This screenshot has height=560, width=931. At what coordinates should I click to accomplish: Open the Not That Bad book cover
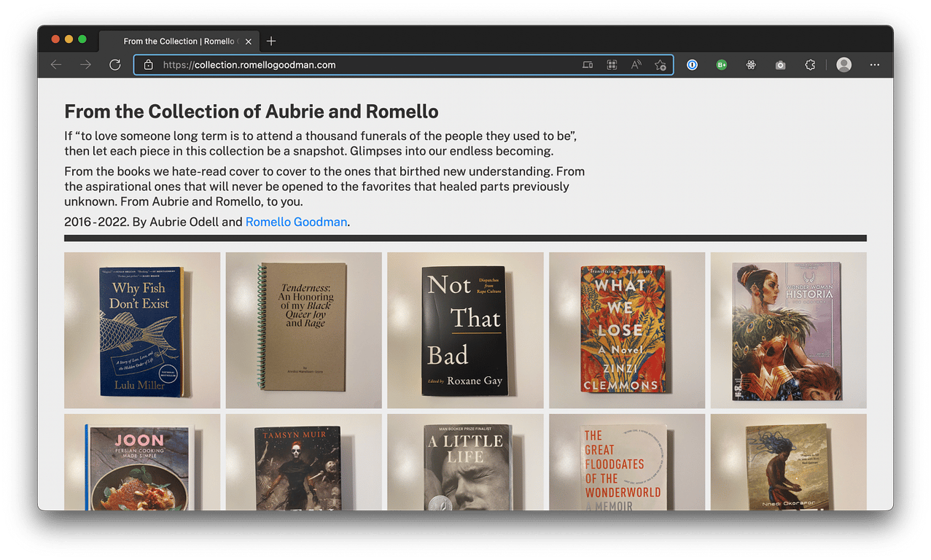(465, 330)
